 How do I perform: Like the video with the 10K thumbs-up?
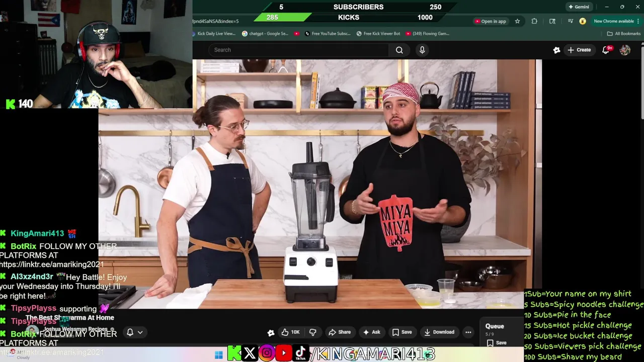point(290,332)
